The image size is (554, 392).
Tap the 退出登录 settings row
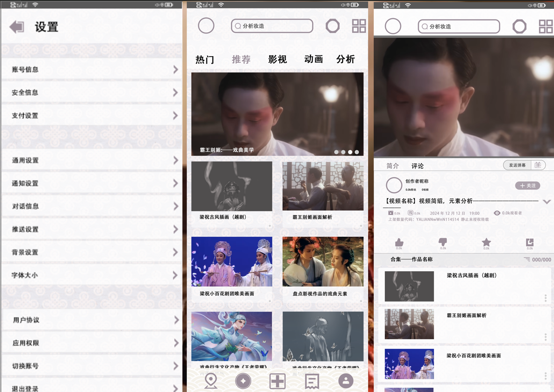[92, 385]
